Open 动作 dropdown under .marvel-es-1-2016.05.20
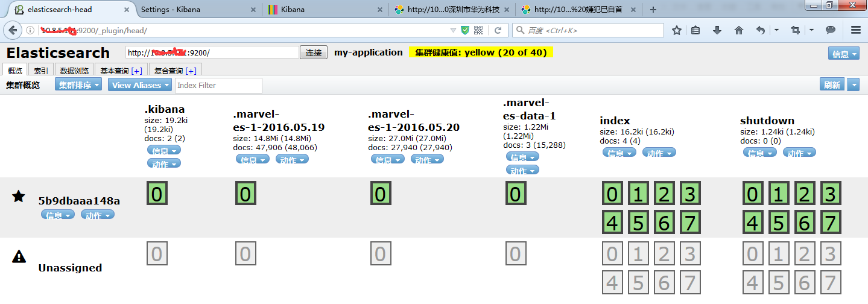868x304 pixels. pos(427,159)
